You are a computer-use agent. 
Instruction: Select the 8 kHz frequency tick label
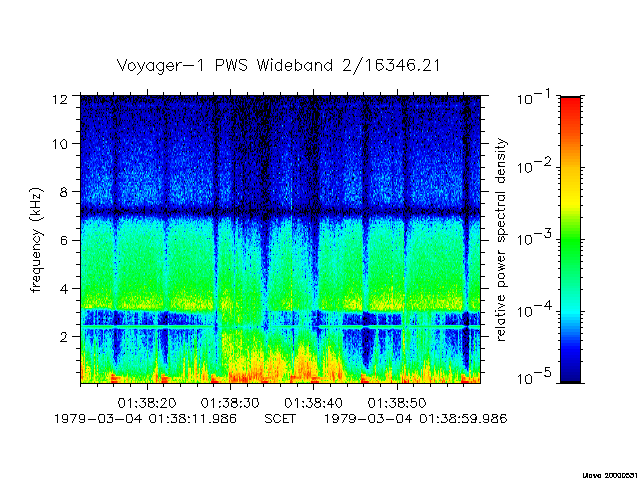pyautogui.click(x=64, y=192)
